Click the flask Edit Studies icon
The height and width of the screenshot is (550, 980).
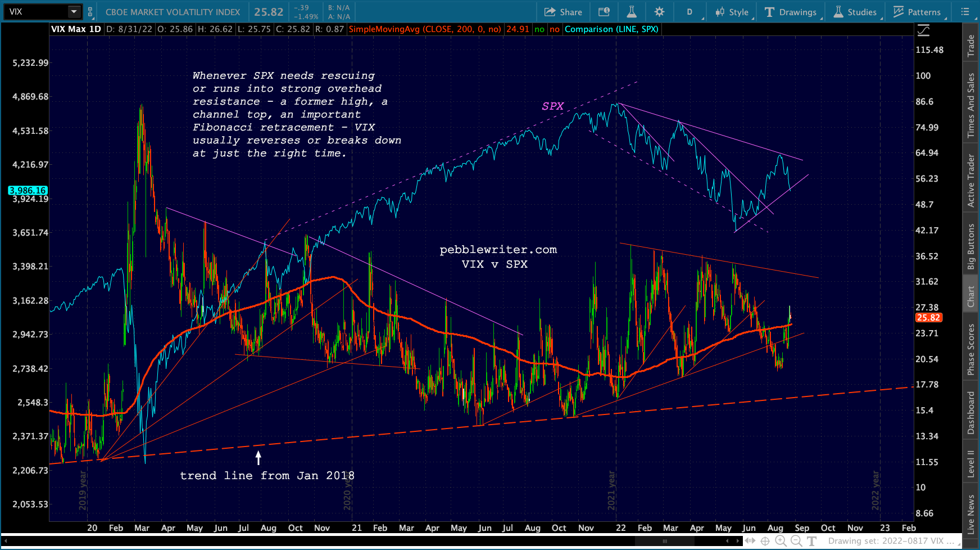[x=632, y=12]
